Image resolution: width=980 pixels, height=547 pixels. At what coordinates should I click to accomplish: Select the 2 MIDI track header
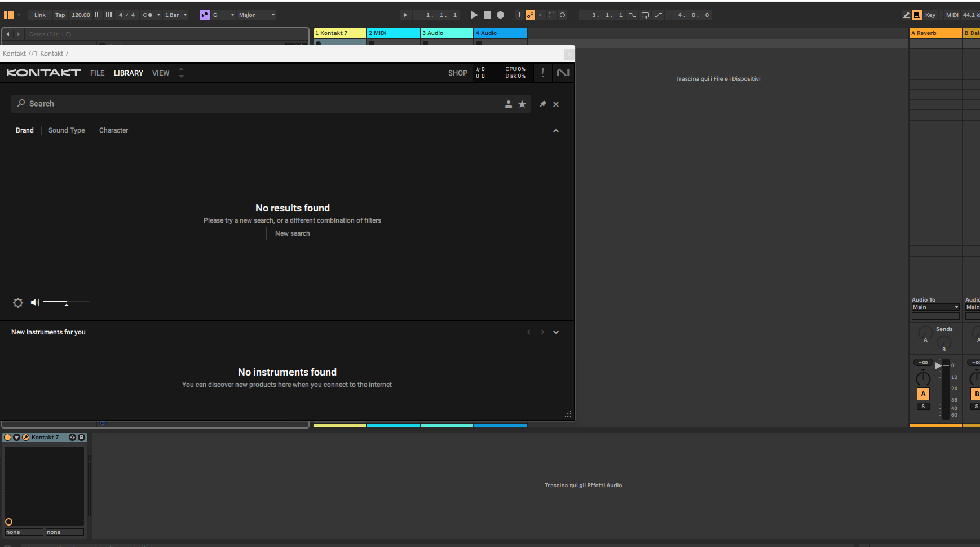click(393, 33)
